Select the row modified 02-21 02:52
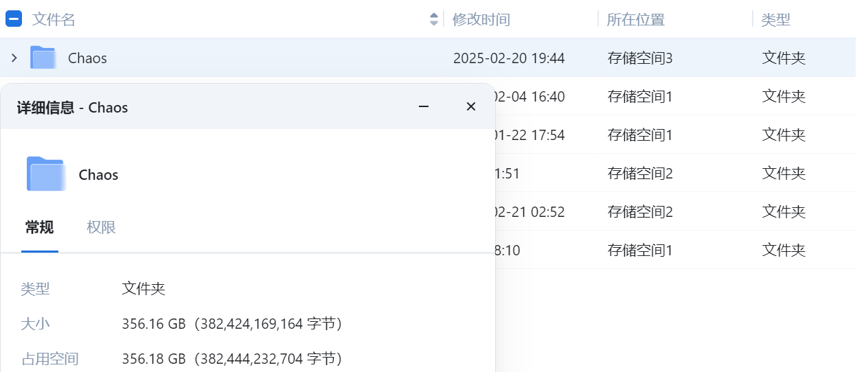 click(529, 211)
